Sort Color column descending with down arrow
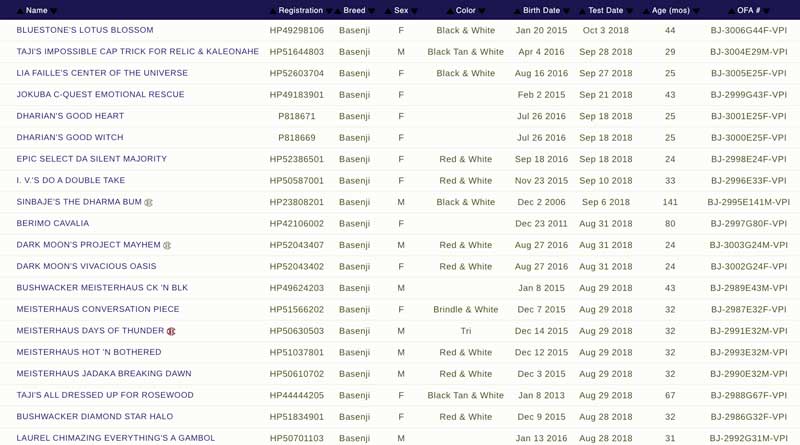Screen dimensions: 800x445 coord(482,11)
